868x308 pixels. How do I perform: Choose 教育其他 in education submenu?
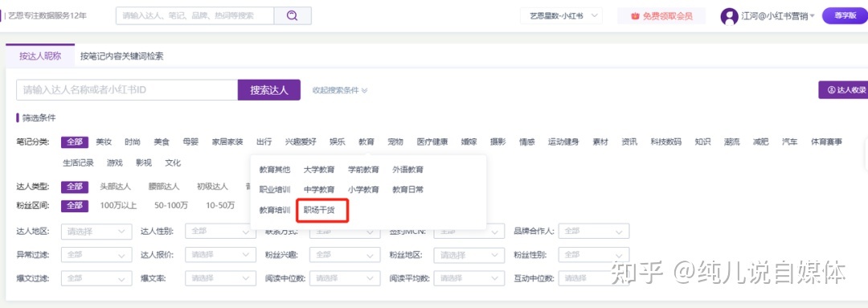[275, 170]
